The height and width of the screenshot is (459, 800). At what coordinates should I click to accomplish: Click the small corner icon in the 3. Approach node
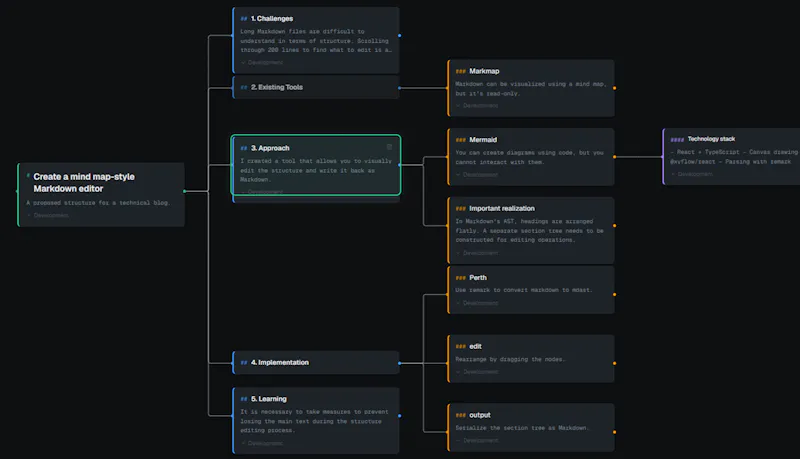click(x=389, y=147)
